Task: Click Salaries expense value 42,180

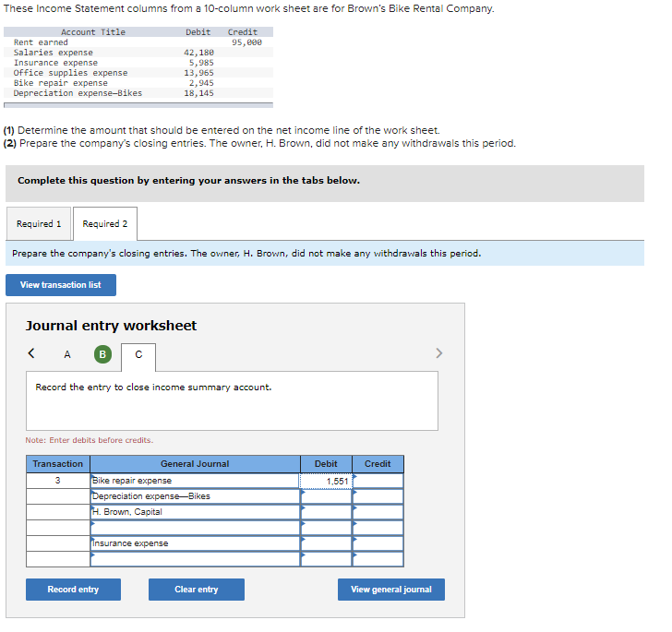Action: [x=198, y=53]
